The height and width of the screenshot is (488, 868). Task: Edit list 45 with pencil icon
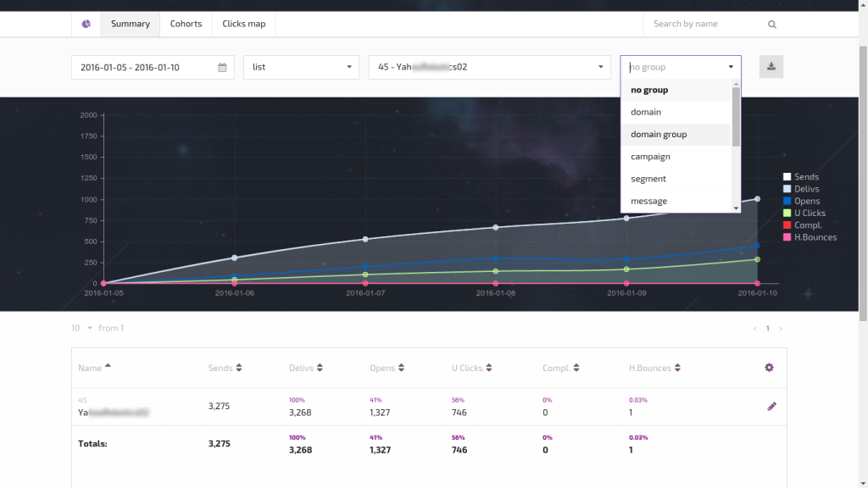pyautogui.click(x=771, y=407)
